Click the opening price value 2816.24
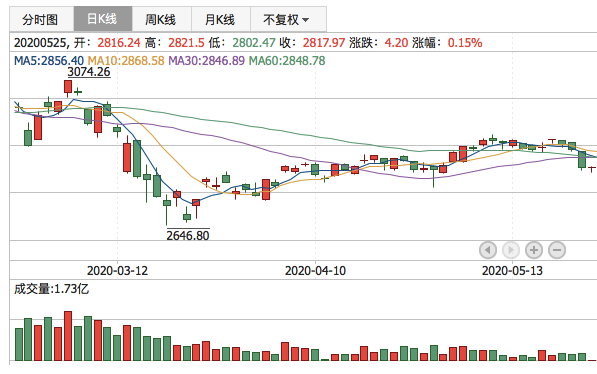The width and height of the screenshot is (597, 374). [119, 43]
